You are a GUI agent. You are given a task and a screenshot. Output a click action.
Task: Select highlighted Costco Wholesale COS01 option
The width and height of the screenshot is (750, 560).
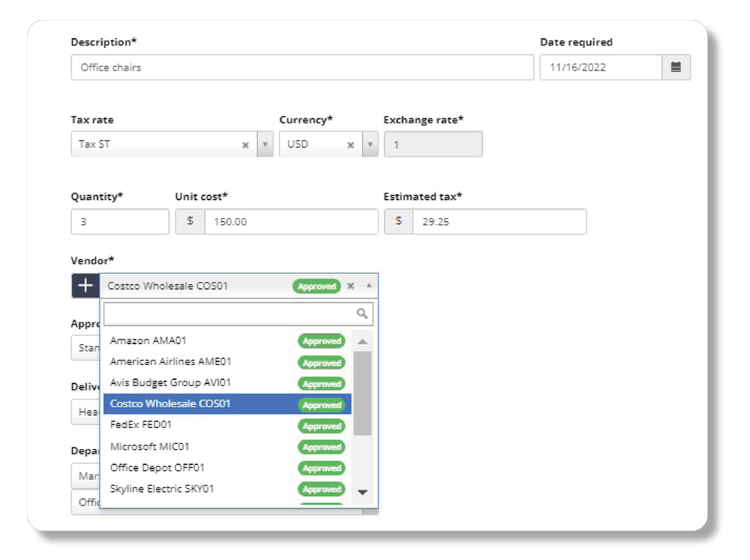(x=227, y=404)
